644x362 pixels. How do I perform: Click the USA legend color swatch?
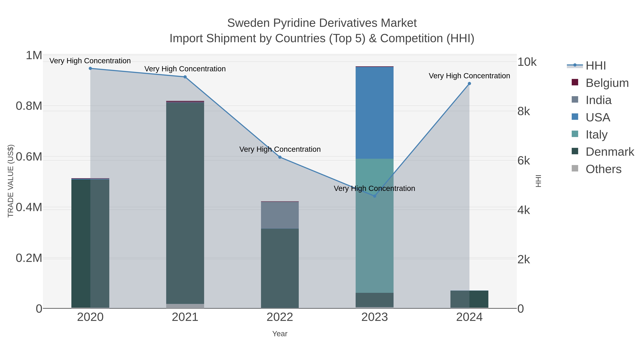point(575,117)
